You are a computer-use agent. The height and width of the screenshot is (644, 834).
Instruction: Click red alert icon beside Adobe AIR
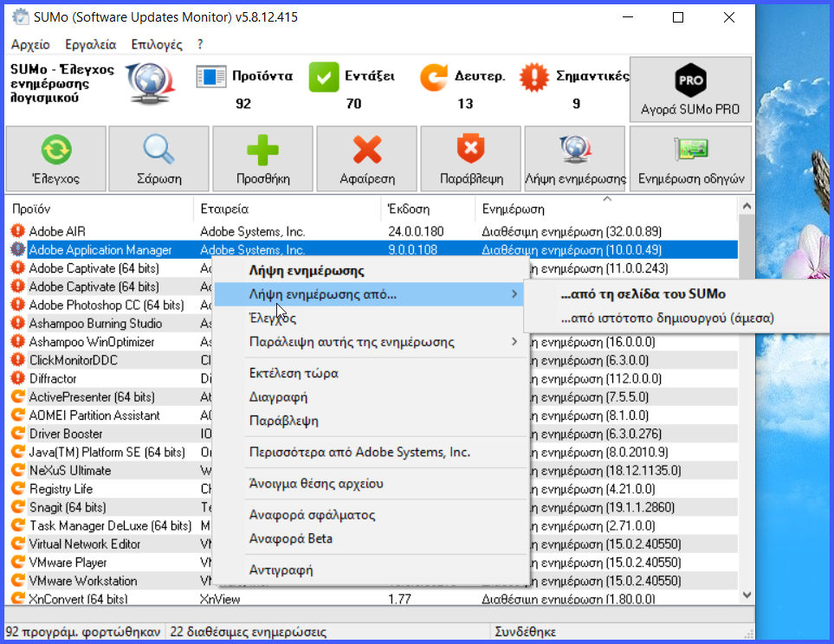tap(17, 231)
